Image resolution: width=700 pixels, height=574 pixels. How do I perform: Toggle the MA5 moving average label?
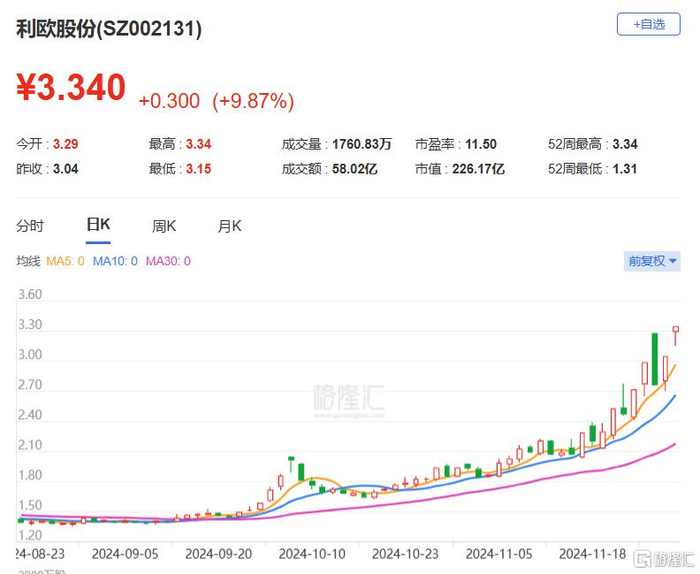(65, 261)
